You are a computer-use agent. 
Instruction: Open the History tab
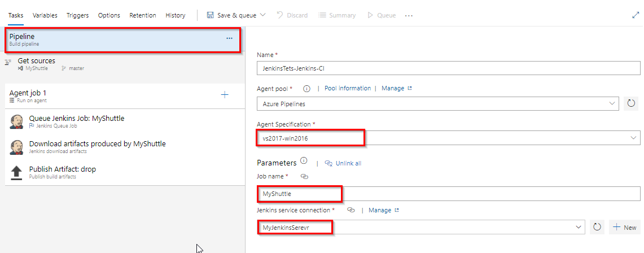tap(176, 15)
